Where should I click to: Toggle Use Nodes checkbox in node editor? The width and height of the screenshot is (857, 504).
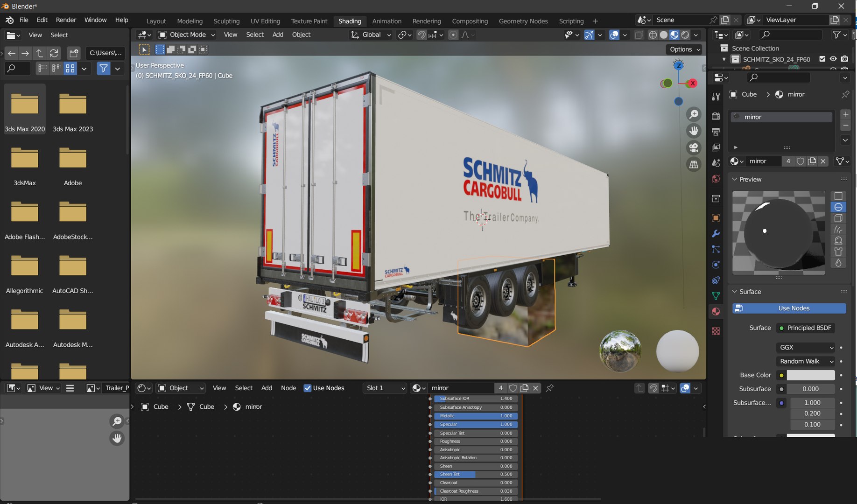tap(307, 388)
